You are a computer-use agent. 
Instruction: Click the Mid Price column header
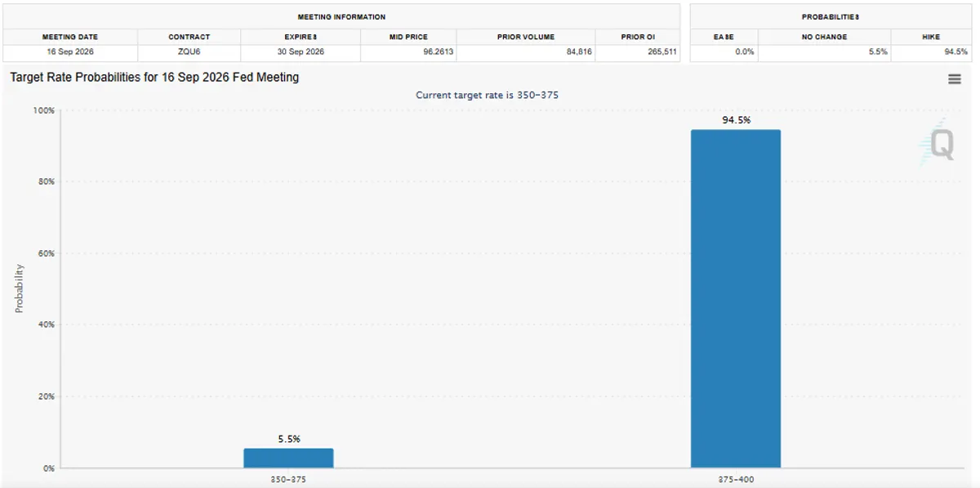pyautogui.click(x=408, y=37)
